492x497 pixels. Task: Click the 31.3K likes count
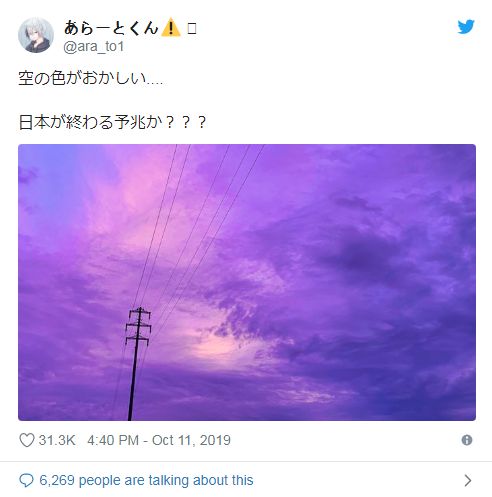pyautogui.click(x=57, y=440)
